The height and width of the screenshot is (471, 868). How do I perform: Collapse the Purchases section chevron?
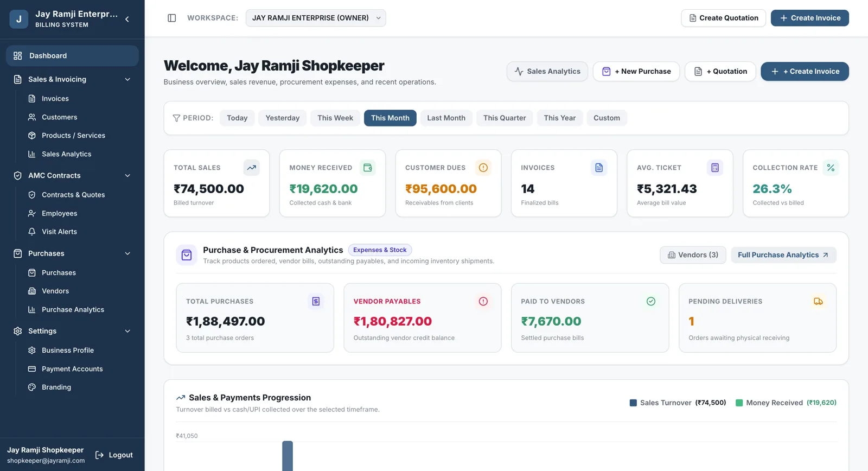pos(127,253)
